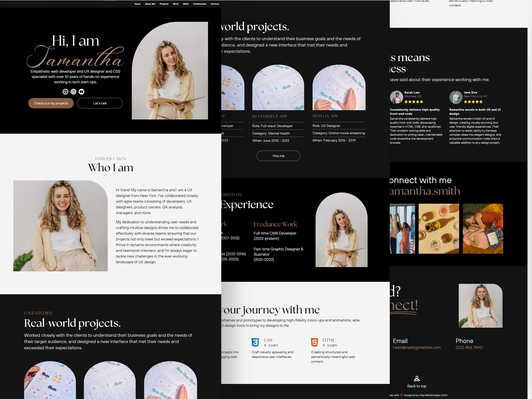Open the Contact navigation item

[x=215, y=4]
